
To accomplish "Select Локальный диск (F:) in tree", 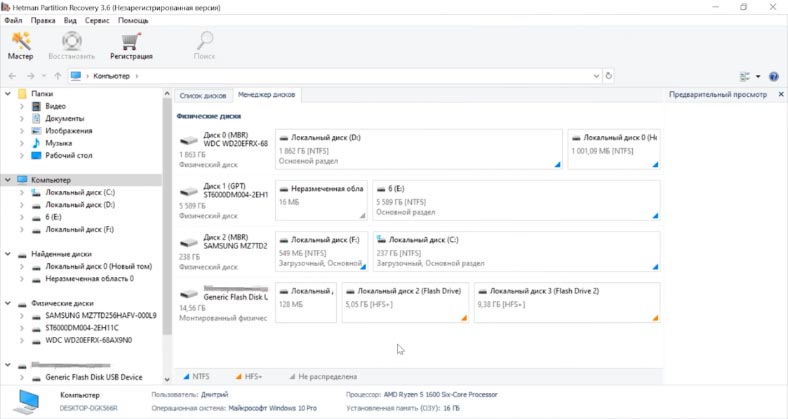I will tap(79, 230).
